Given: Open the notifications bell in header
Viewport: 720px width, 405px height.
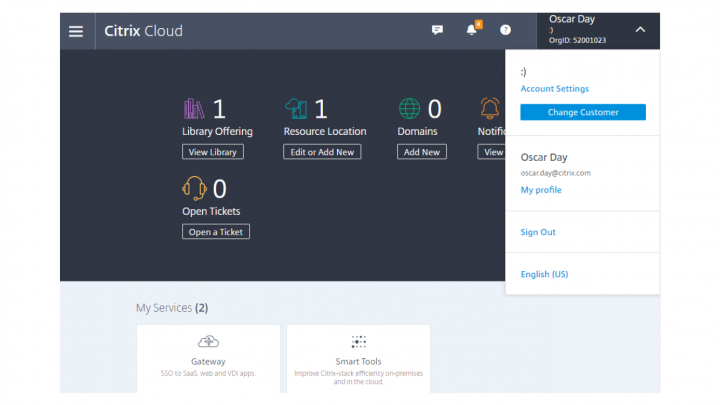Looking at the screenshot, I should tap(471, 30).
